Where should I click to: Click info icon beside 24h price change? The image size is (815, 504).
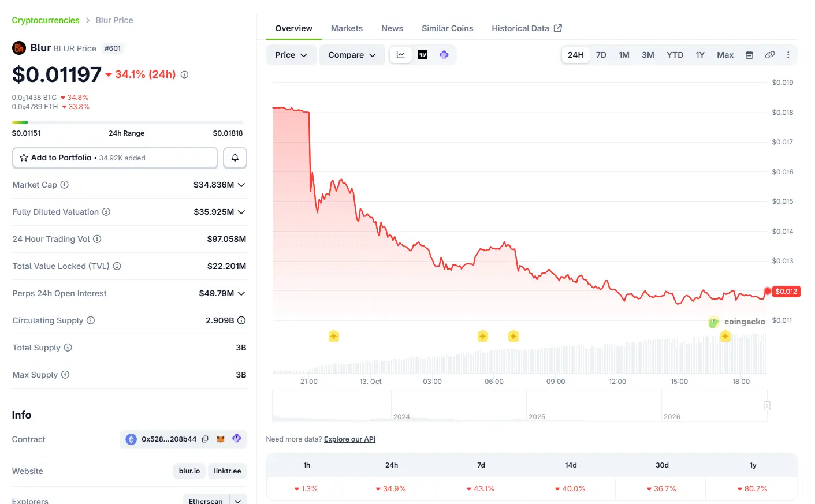[x=184, y=74]
